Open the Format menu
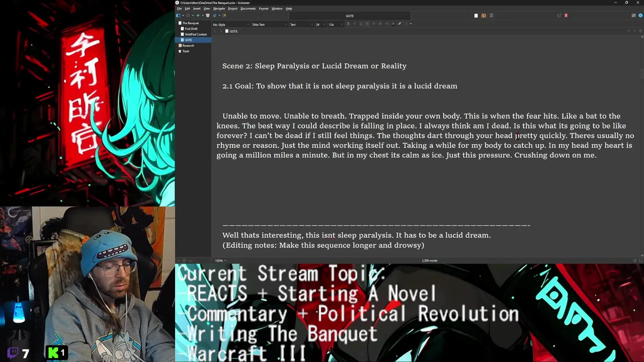The height and width of the screenshot is (362, 644). tap(264, 9)
